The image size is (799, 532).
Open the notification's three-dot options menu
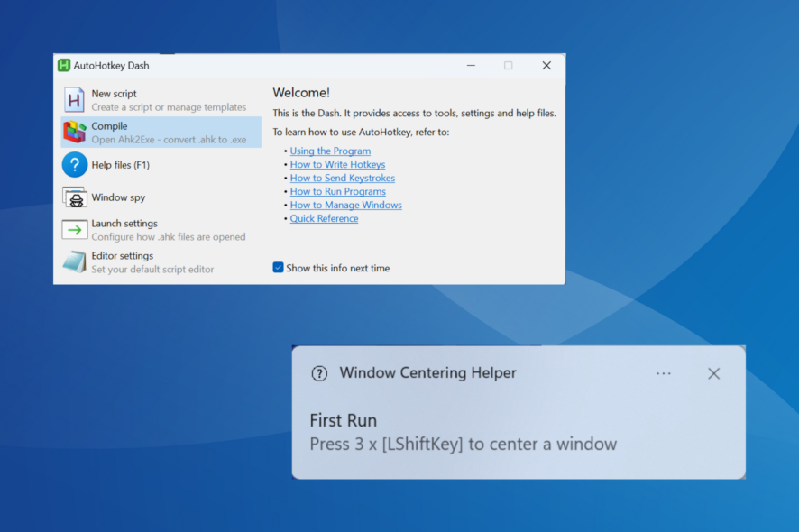click(x=664, y=373)
